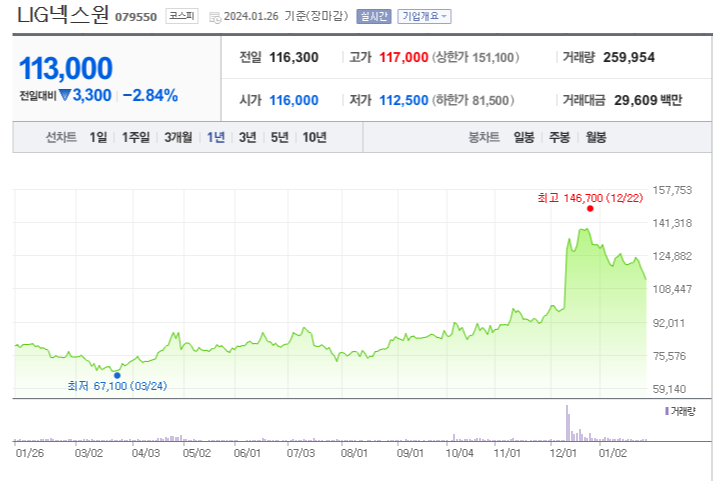
Task: Click the 01/02 date axis label
Action: (x=613, y=453)
